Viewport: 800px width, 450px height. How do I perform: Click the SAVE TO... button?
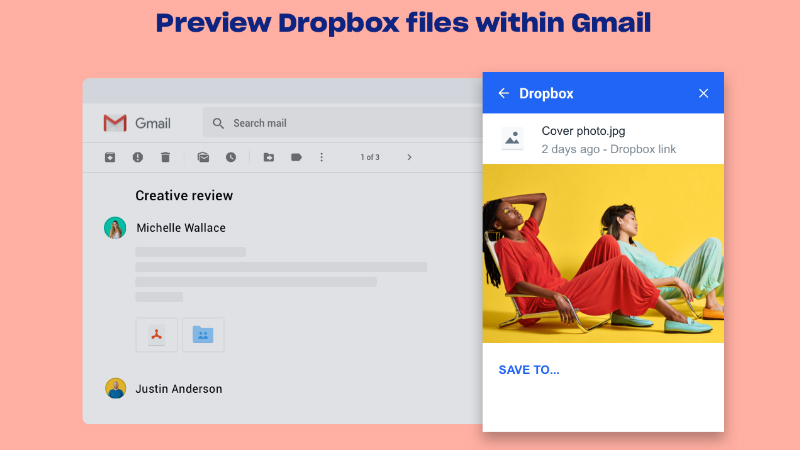529,370
